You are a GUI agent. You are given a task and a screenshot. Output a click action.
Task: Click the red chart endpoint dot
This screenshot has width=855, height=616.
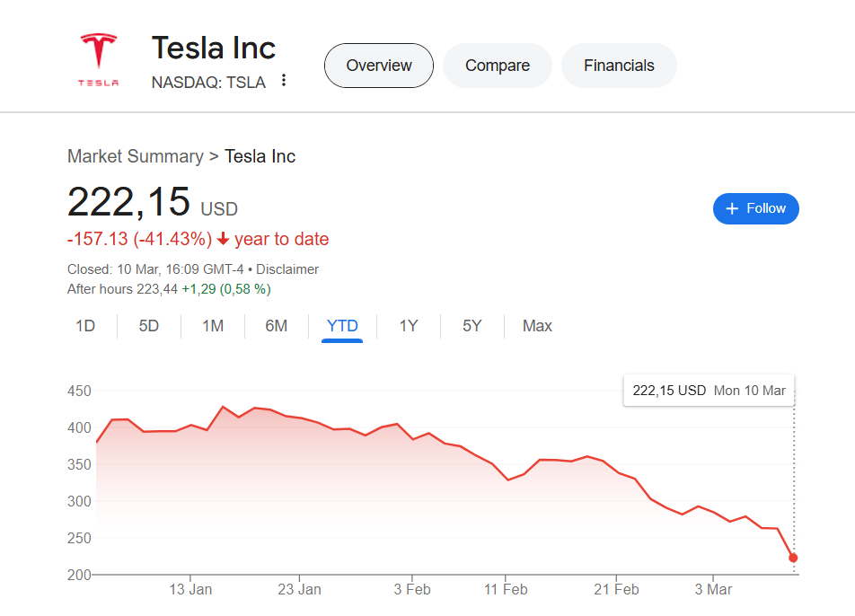[x=793, y=558]
